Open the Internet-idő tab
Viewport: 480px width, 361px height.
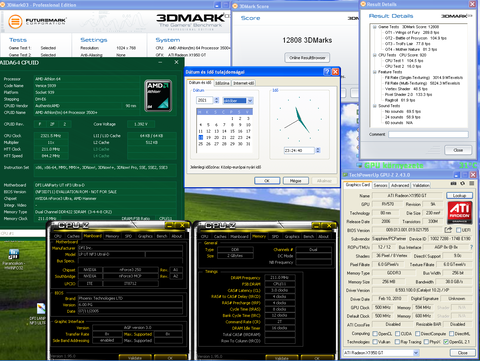coord(243,83)
